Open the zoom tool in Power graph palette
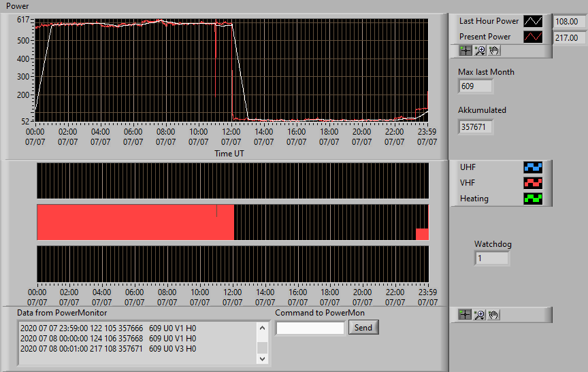 pyautogui.click(x=480, y=50)
